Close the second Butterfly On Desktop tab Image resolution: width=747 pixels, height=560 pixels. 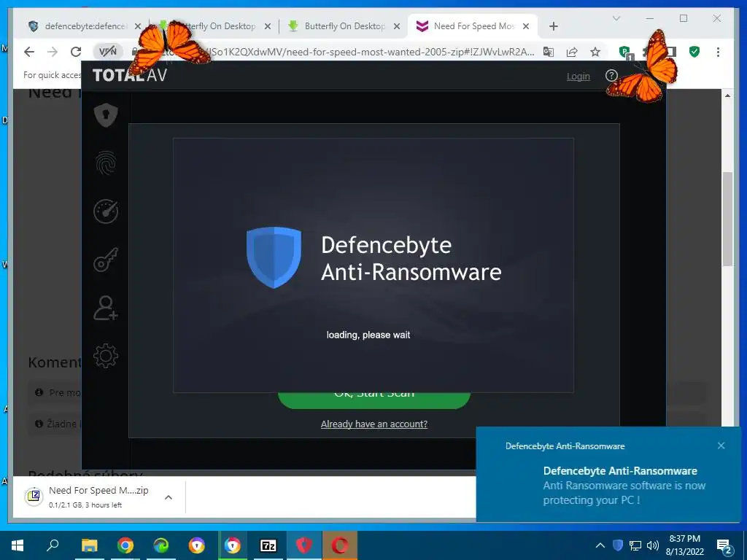396,26
